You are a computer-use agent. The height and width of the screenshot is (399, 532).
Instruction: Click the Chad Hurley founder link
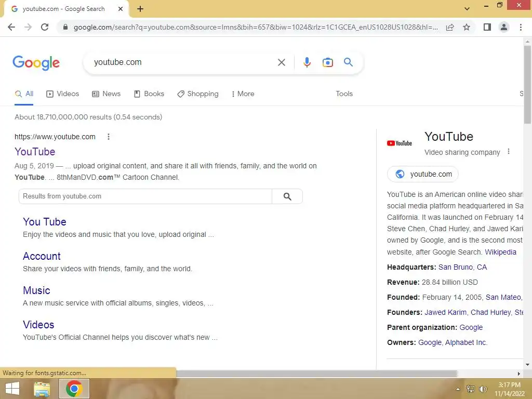pos(490,312)
